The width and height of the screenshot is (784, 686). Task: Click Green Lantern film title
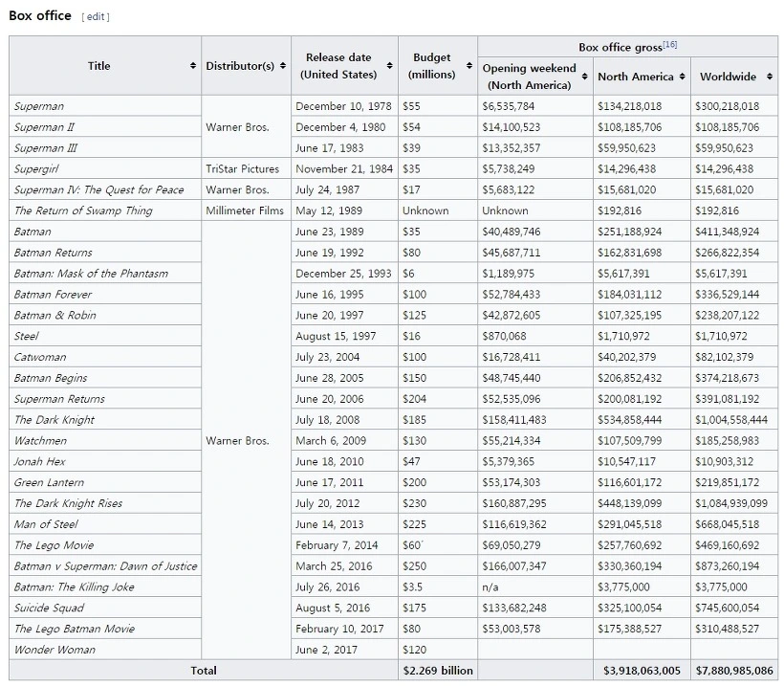tap(49, 482)
